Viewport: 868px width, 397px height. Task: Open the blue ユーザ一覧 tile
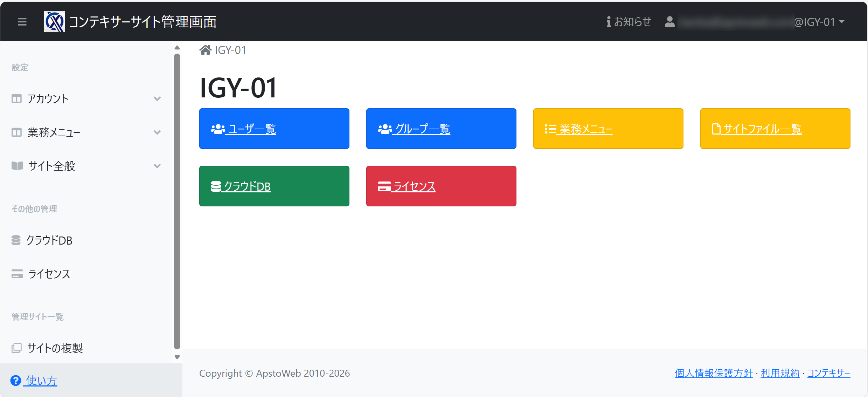coord(274,129)
